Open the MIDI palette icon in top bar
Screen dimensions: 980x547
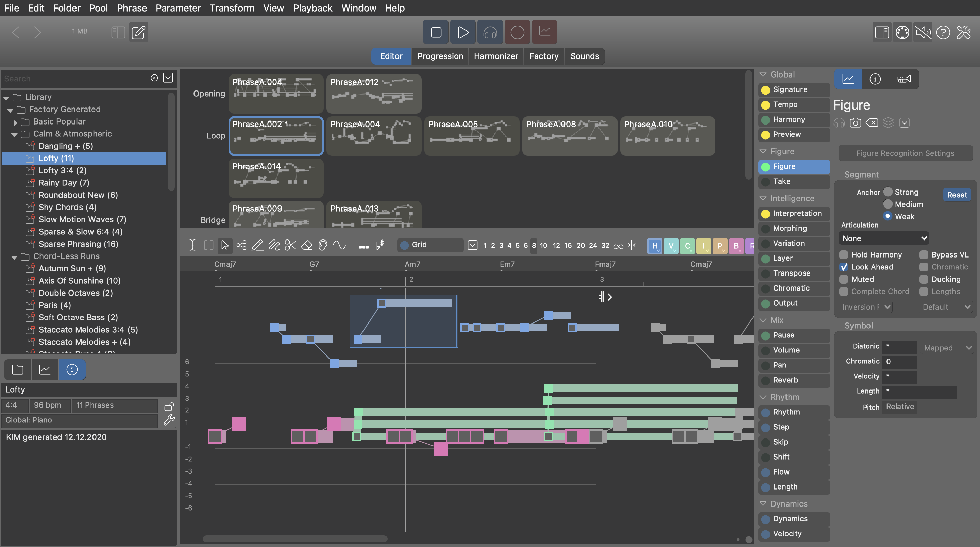tap(902, 32)
